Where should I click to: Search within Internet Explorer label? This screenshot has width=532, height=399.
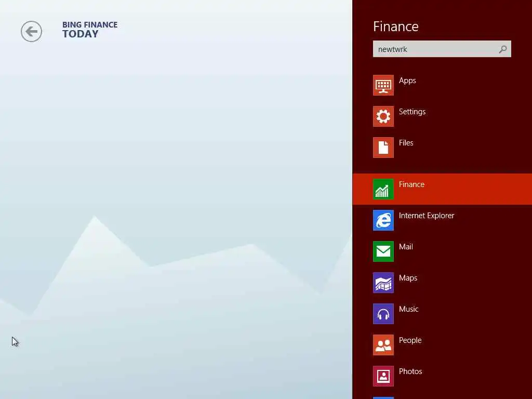427,216
